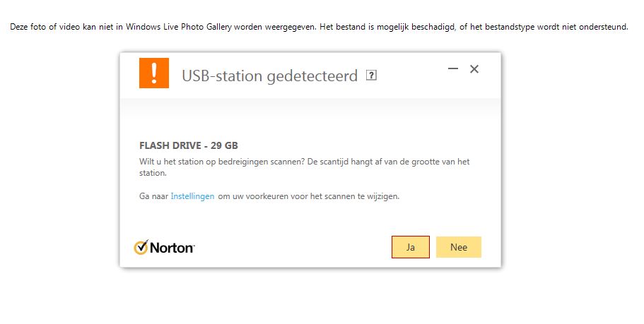Open help via the question mark icon
This screenshot has width=644, height=324.
point(372,76)
